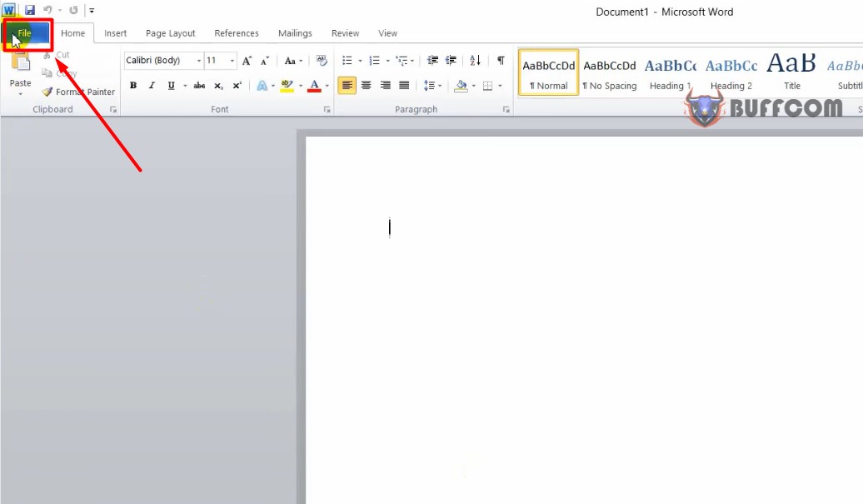Show or hide paragraph marks

[x=501, y=61]
